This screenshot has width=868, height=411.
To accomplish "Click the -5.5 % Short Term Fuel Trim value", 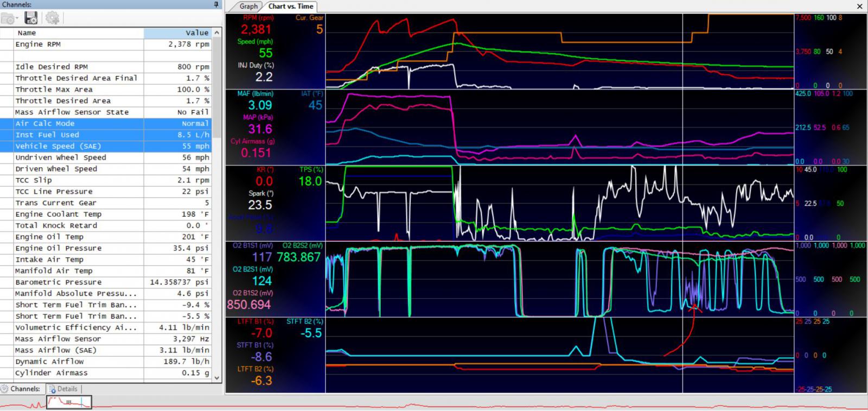I will pyautogui.click(x=196, y=317).
